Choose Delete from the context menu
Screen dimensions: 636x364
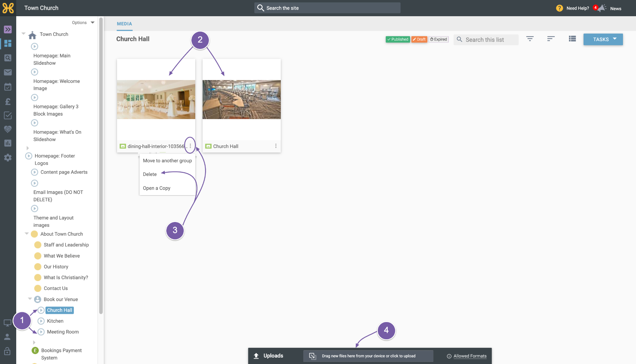pyautogui.click(x=150, y=174)
